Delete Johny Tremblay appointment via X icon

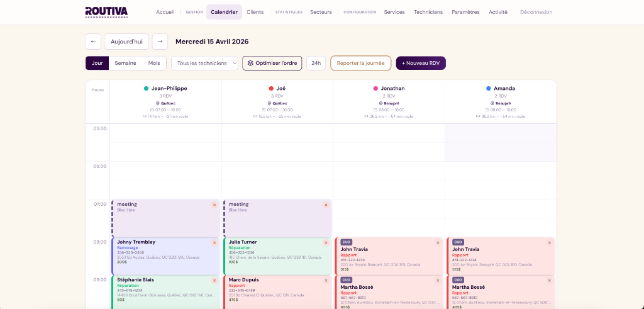tap(214, 242)
